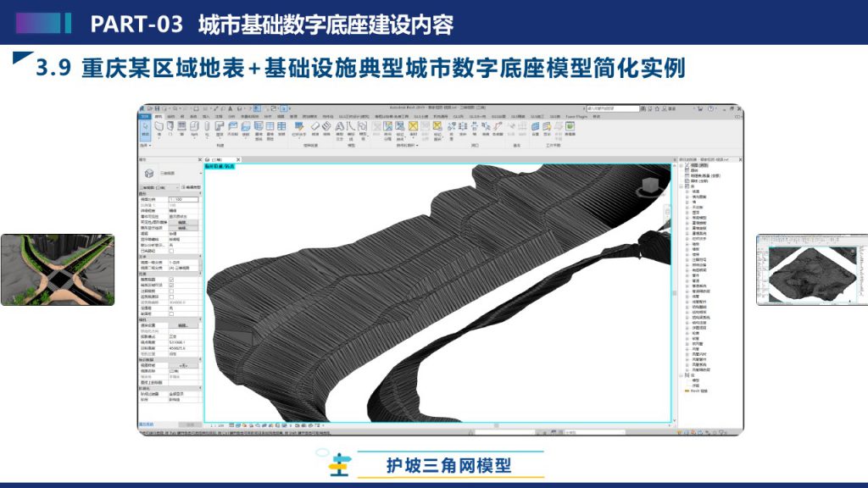This screenshot has width=868, height=488.
Task: Select the Stair tool icon
Action: click(326, 127)
